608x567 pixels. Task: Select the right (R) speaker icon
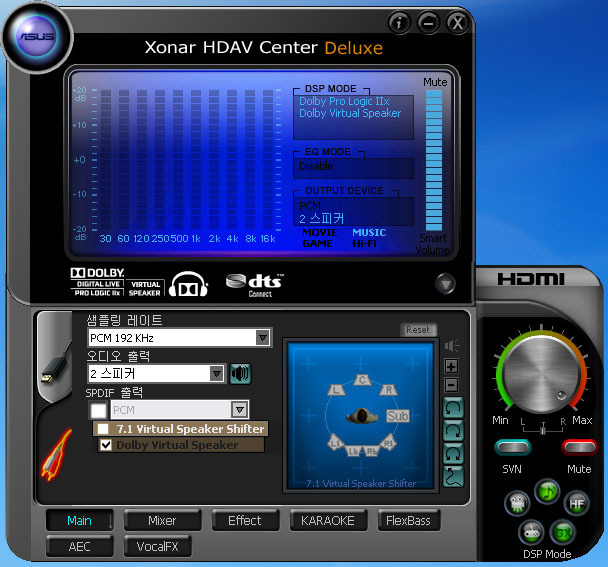389,389
